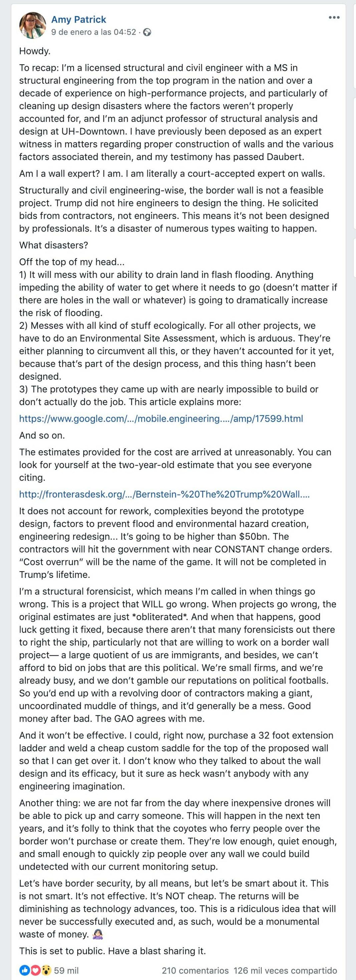Open the post timestamp 9 de enero
The image size is (356, 980).
click(x=93, y=32)
